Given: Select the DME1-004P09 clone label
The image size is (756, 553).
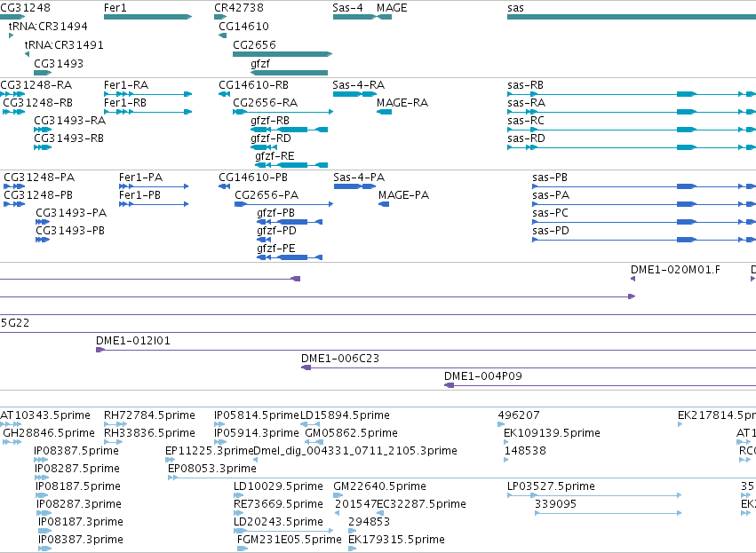Looking at the screenshot, I should [x=483, y=376].
